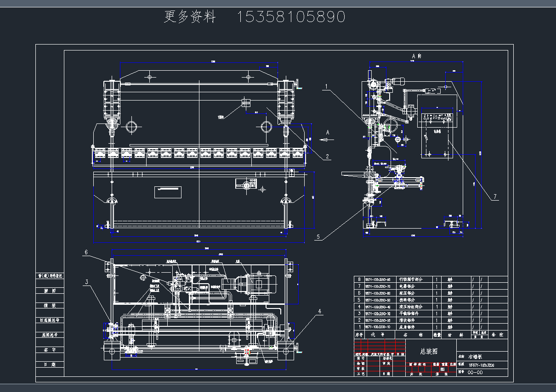Select part callout number 5

click(x=318, y=237)
